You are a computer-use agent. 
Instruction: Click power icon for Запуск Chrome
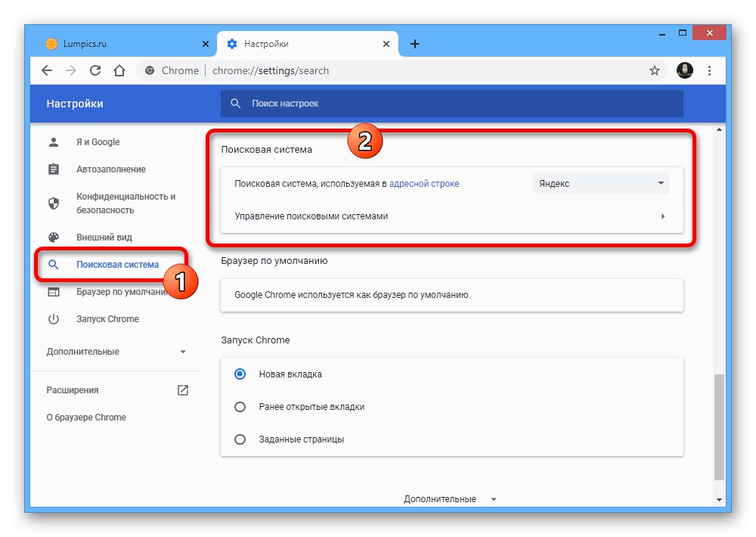54,319
